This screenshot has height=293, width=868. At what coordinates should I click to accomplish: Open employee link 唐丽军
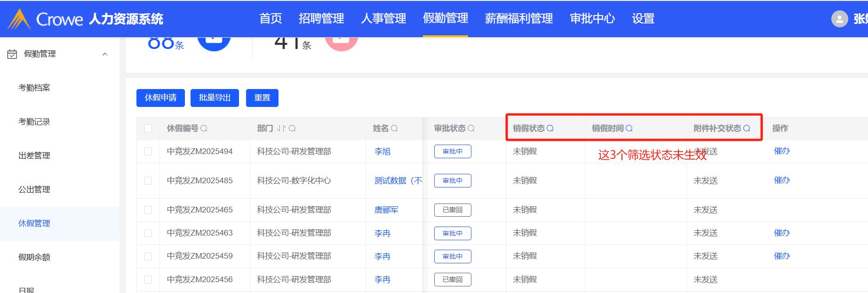tap(386, 210)
